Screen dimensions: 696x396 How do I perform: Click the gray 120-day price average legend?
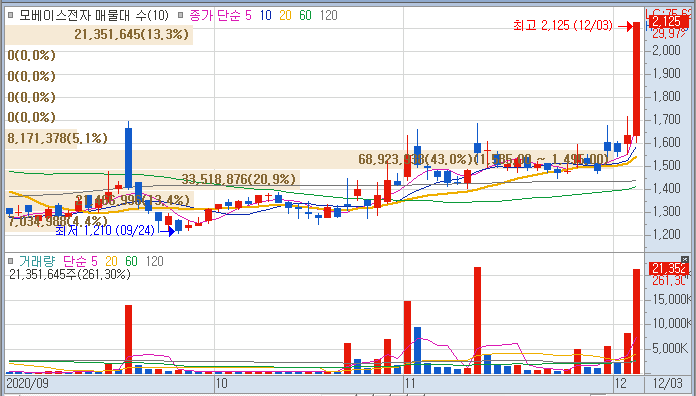click(328, 16)
